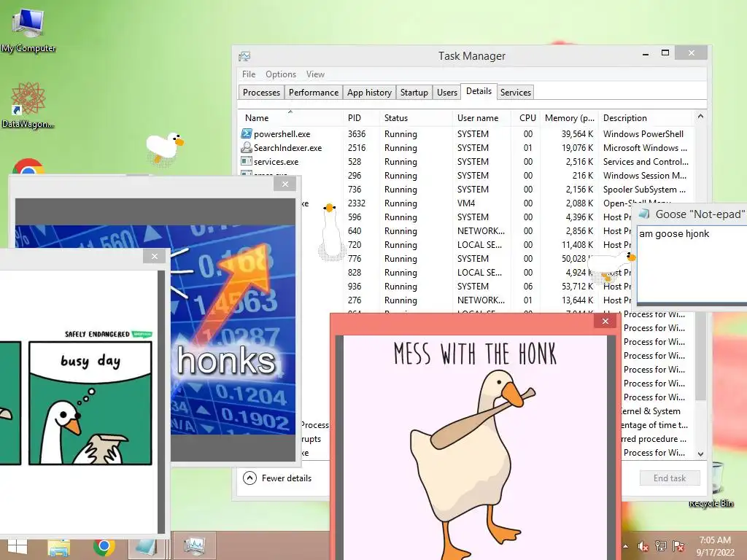Open Chrome from the taskbar
The width and height of the screenshot is (747, 560).
tap(104, 547)
